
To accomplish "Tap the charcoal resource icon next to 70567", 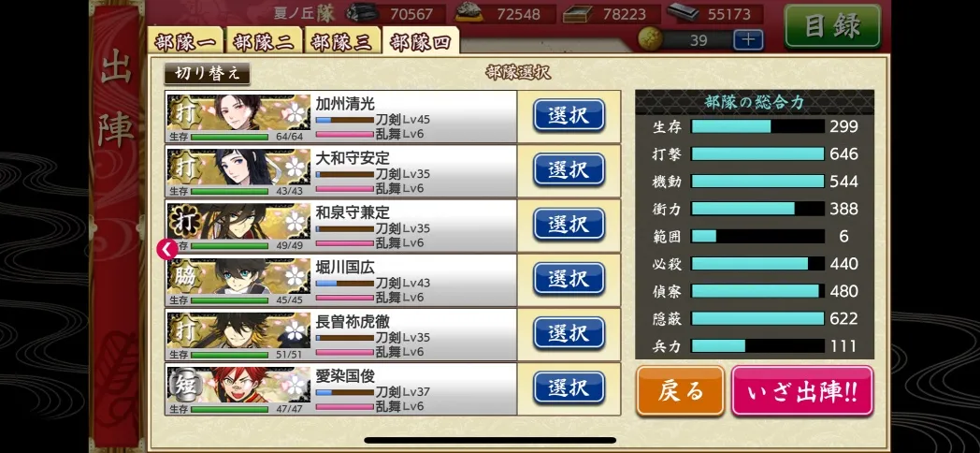I will (363, 13).
